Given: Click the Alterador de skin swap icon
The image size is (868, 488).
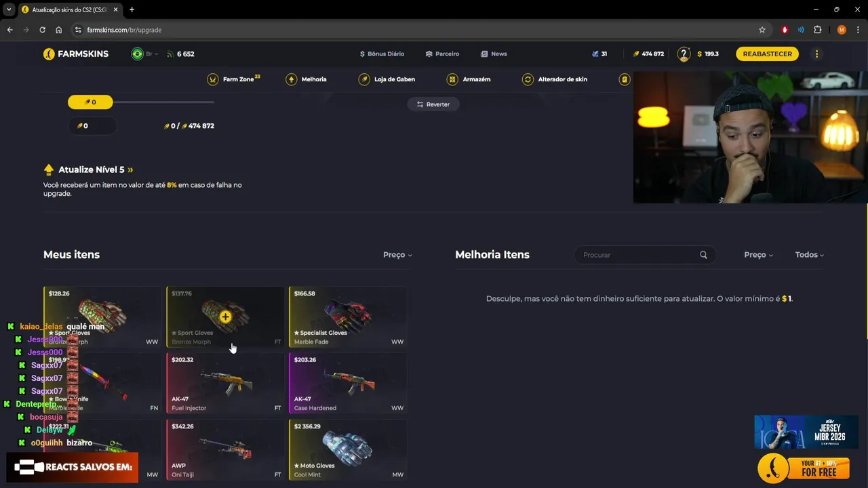Looking at the screenshot, I should [x=528, y=79].
